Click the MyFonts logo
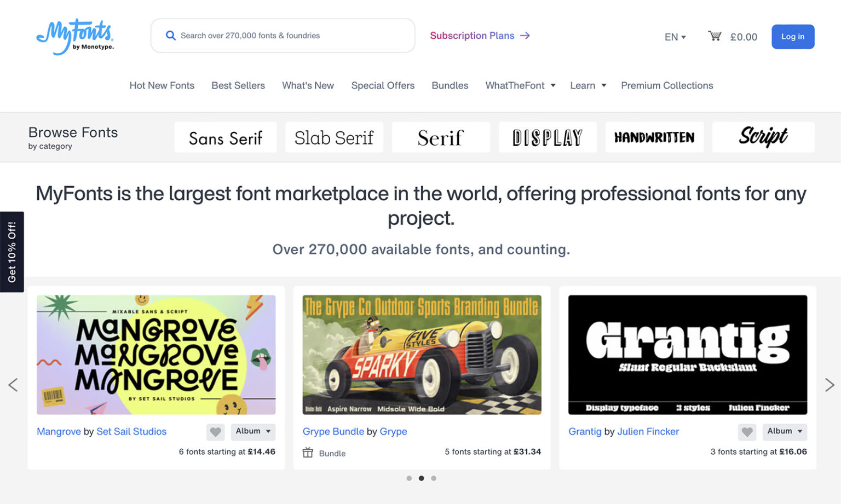This screenshot has width=841, height=504. click(x=75, y=37)
